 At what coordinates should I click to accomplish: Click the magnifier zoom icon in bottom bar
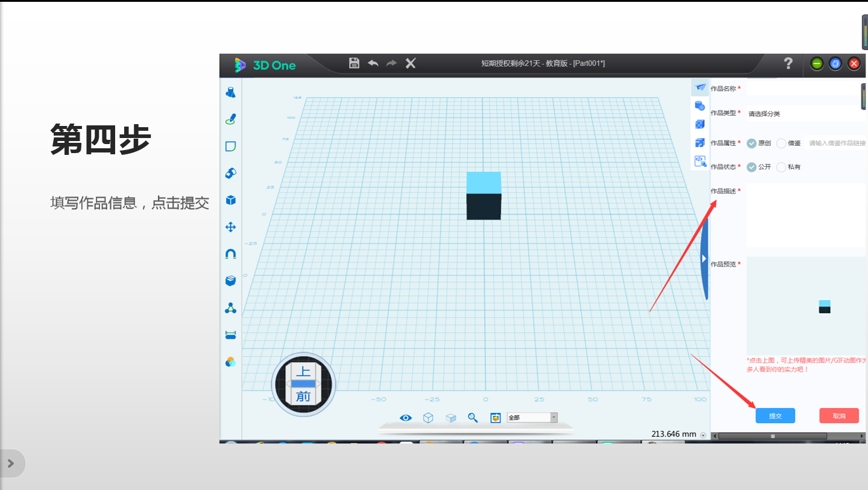click(473, 418)
